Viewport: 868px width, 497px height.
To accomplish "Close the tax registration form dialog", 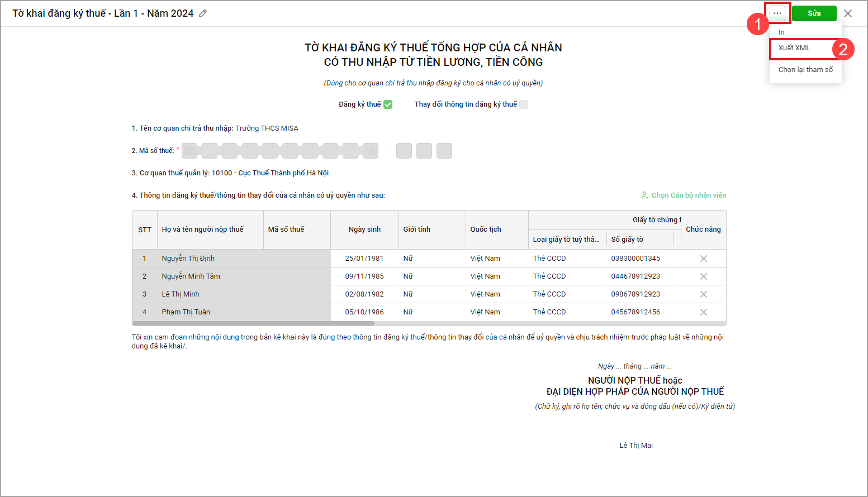I will 848,13.
